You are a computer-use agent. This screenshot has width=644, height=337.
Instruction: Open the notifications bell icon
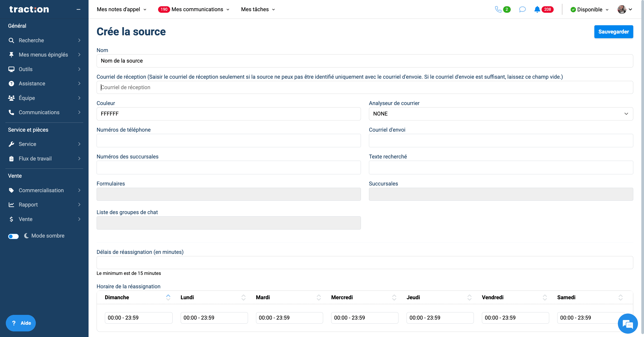pyautogui.click(x=537, y=9)
